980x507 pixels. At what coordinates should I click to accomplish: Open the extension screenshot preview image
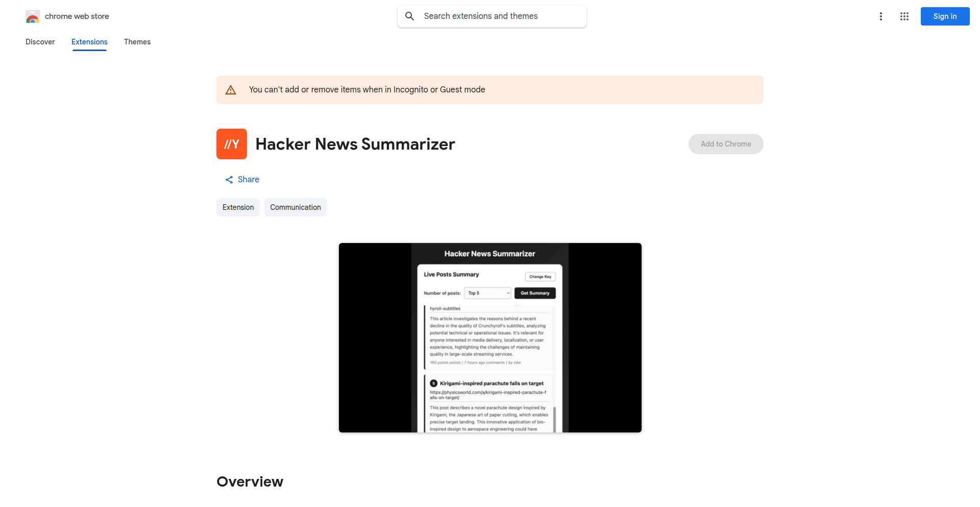click(x=490, y=338)
